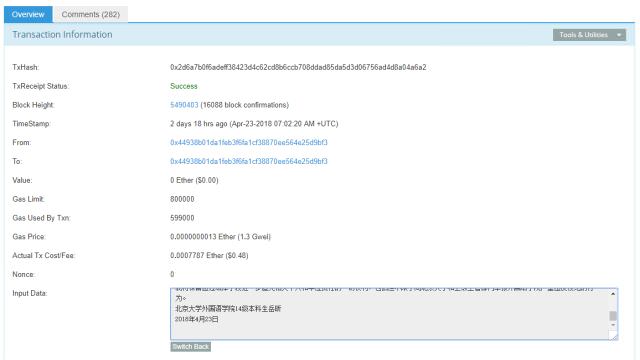Click the 0 Ether ($0.00) value
This screenshot has height=360, width=640.
pyautogui.click(x=194, y=180)
